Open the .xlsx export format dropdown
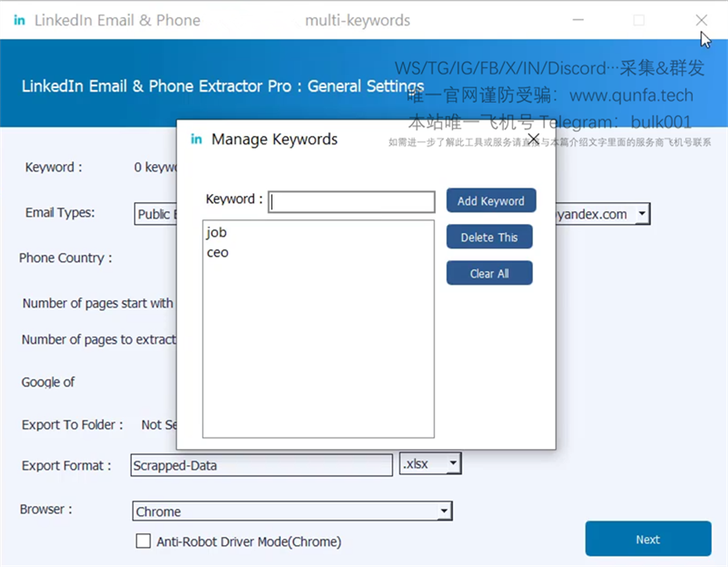 tap(430, 463)
